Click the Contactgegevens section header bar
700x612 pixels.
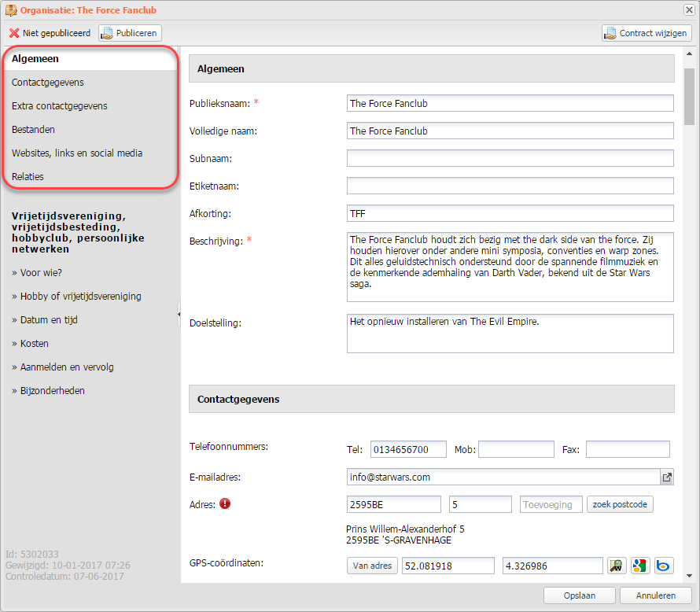click(432, 399)
